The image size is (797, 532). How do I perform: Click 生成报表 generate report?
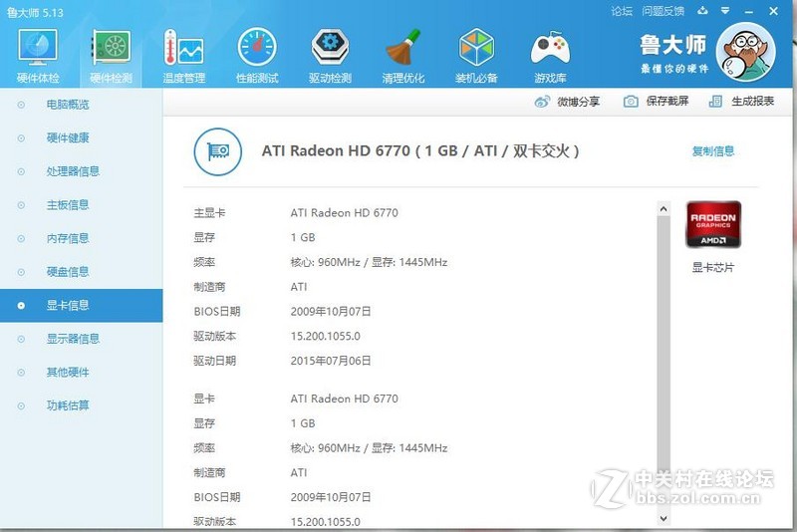pos(753,101)
